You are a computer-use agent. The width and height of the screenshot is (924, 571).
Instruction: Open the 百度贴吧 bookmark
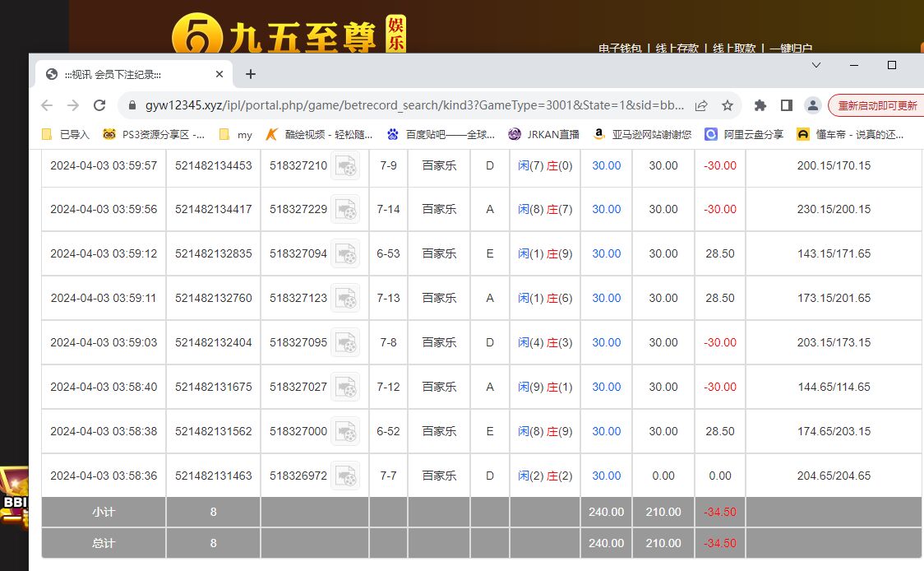coord(440,134)
